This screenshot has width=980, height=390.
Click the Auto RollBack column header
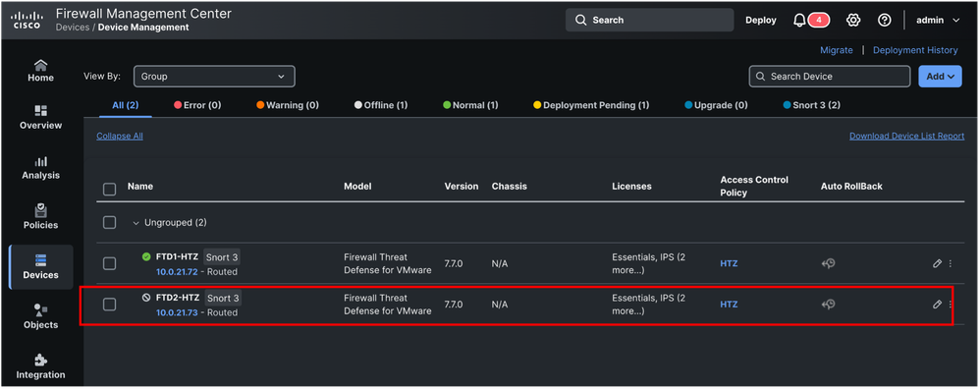(851, 187)
